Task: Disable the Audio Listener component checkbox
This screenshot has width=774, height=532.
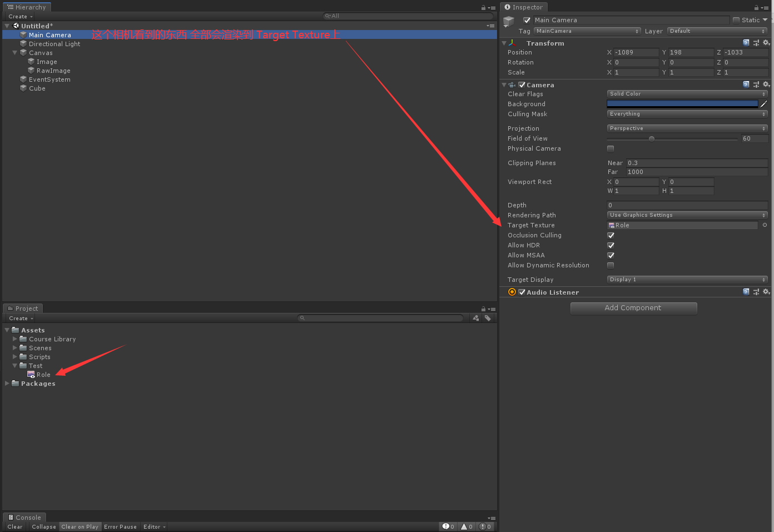Action: point(522,292)
